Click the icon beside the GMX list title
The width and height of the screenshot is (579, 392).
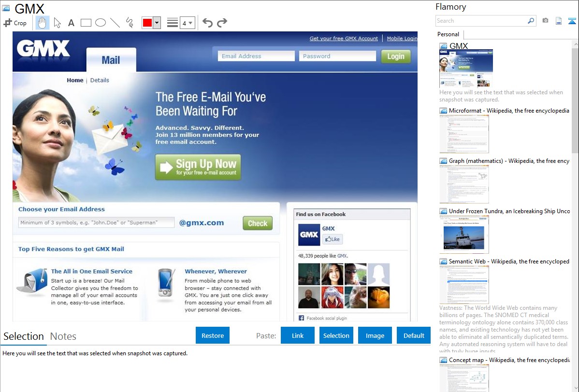pyautogui.click(x=443, y=46)
